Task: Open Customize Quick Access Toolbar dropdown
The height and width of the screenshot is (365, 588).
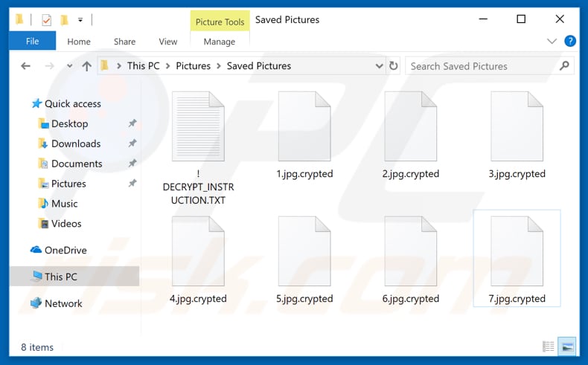Action: (80, 19)
